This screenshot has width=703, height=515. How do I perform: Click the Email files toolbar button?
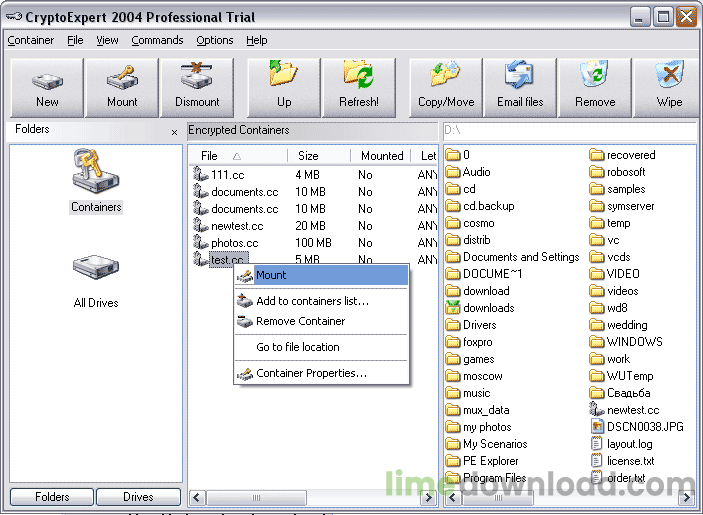tap(520, 87)
